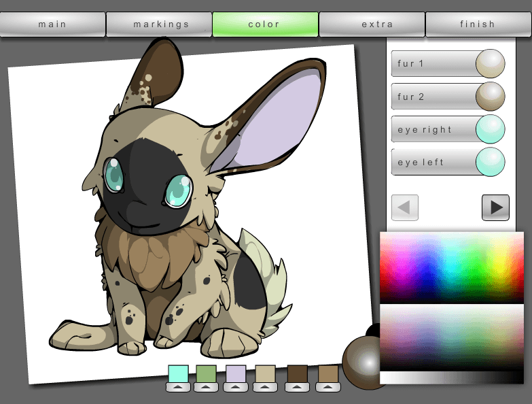The image size is (532, 404).
Task: Click arrow under the green swatch
Action: (206, 387)
